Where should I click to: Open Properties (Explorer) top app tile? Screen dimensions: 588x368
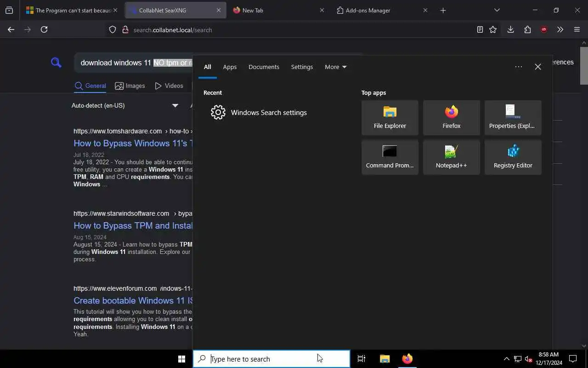(513, 118)
